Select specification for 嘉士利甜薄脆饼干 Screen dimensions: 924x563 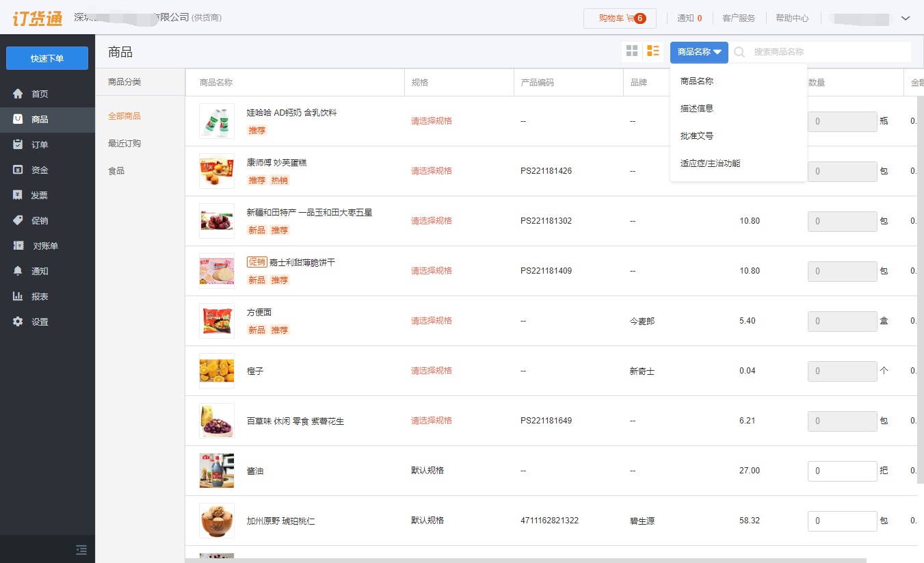432,271
